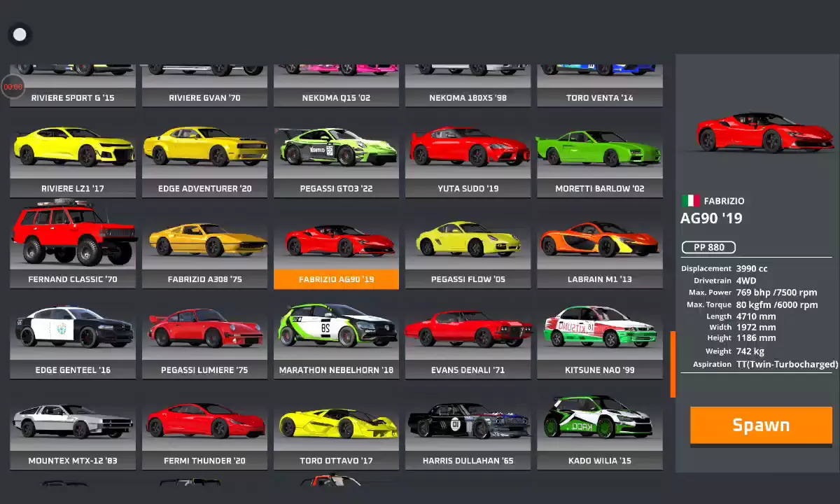This screenshot has height=504, width=840.
Task: Select the Riviere Sport G '15 car
Action: coord(73,86)
